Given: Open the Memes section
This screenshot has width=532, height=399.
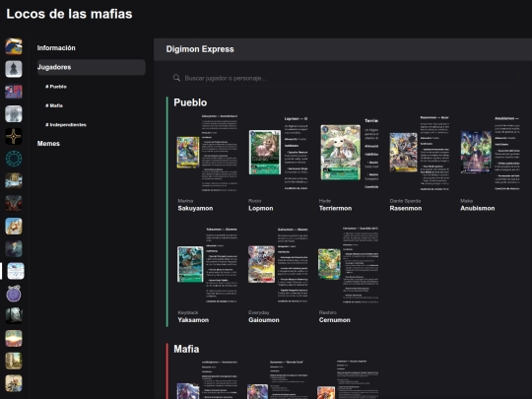Looking at the screenshot, I should pyautogui.click(x=48, y=144).
